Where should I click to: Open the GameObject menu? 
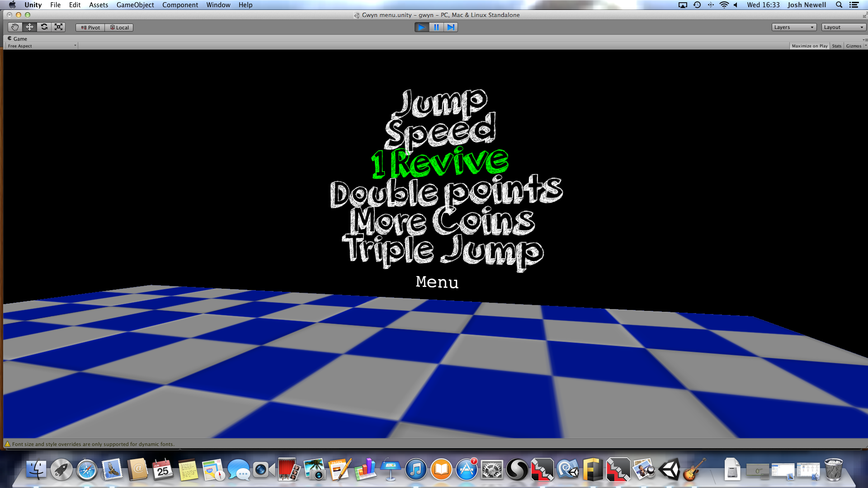tap(135, 5)
